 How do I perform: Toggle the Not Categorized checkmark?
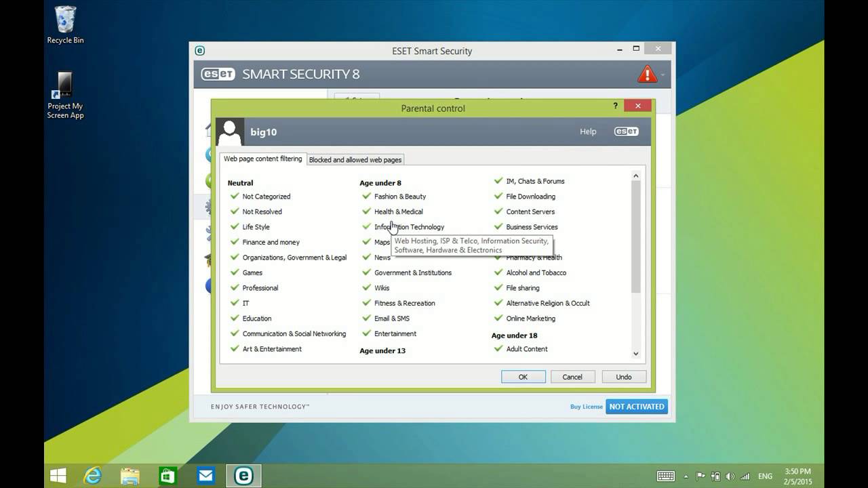[235, 196]
